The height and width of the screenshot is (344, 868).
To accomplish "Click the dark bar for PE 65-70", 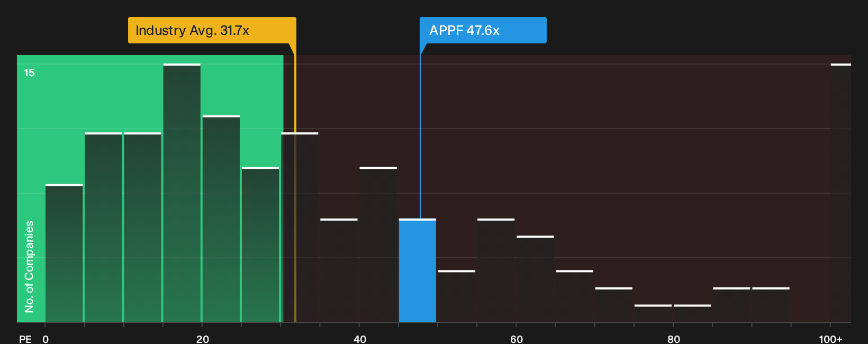I will (x=575, y=296).
